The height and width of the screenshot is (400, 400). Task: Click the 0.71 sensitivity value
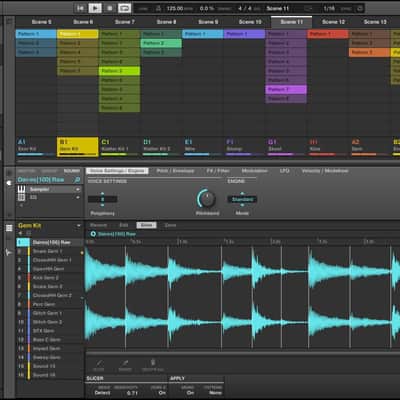click(132, 393)
